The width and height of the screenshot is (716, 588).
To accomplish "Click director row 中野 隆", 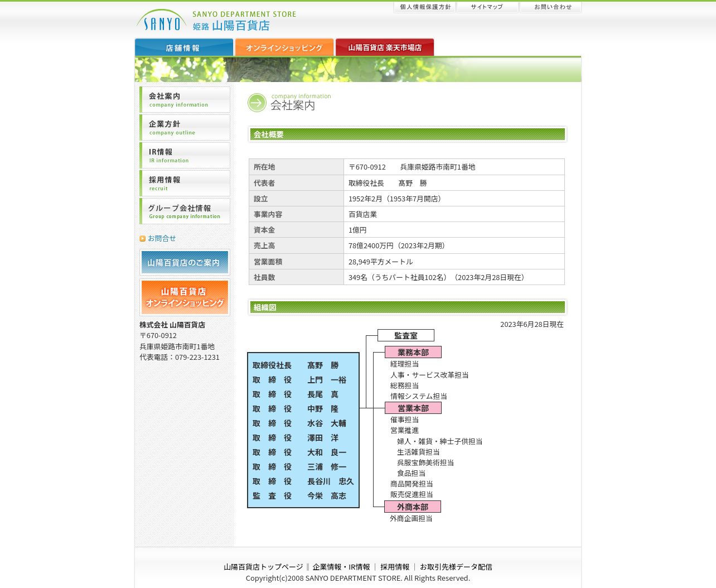I will (296, 409).
